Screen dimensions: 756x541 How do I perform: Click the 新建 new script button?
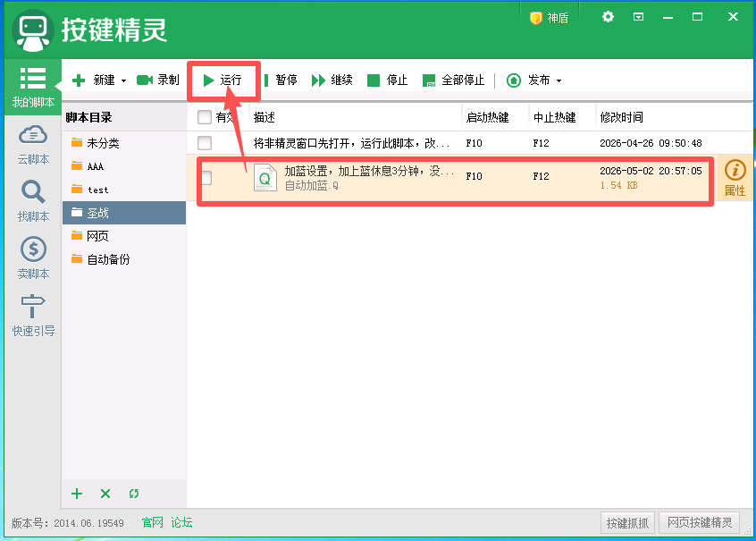94,80
